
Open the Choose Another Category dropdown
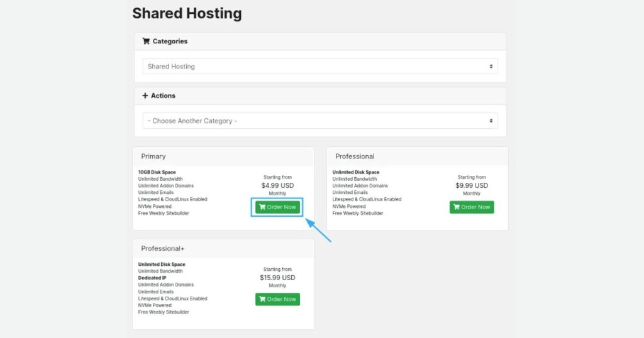tap(320, 121)
